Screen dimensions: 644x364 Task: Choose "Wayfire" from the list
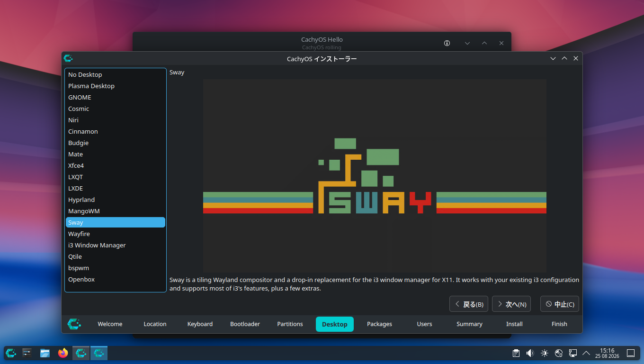point(116,234)
